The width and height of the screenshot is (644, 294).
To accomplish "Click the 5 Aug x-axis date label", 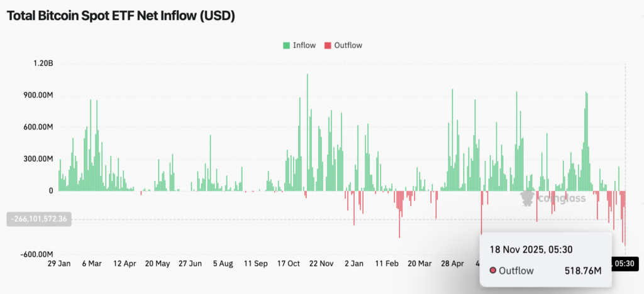I will (223, 264).
